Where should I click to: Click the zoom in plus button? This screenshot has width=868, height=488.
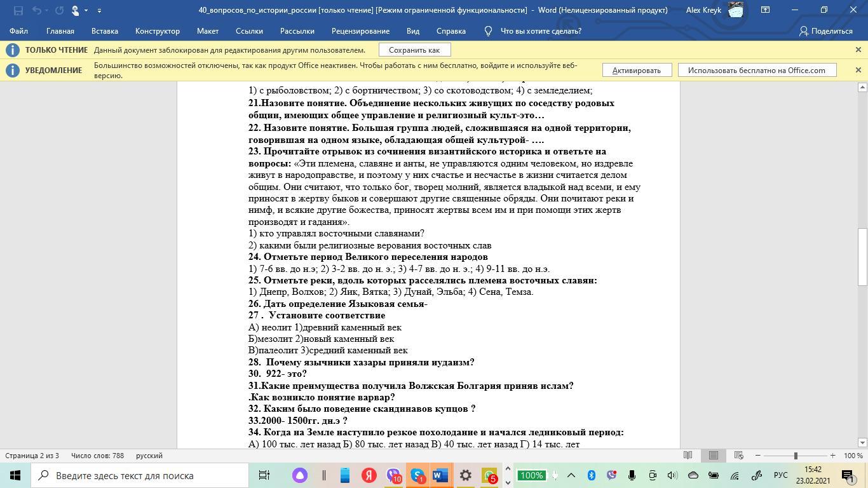[832, 456]
